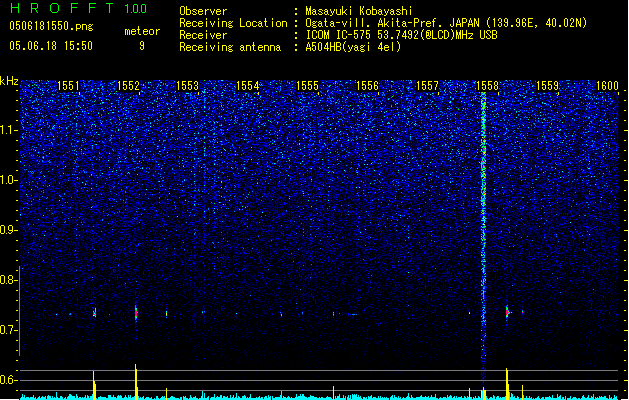The height and width of the screenshot is (400, 629).
Task: Click the tallest yellow intensity spike near 1552
Action: click(x=136, y=382)
